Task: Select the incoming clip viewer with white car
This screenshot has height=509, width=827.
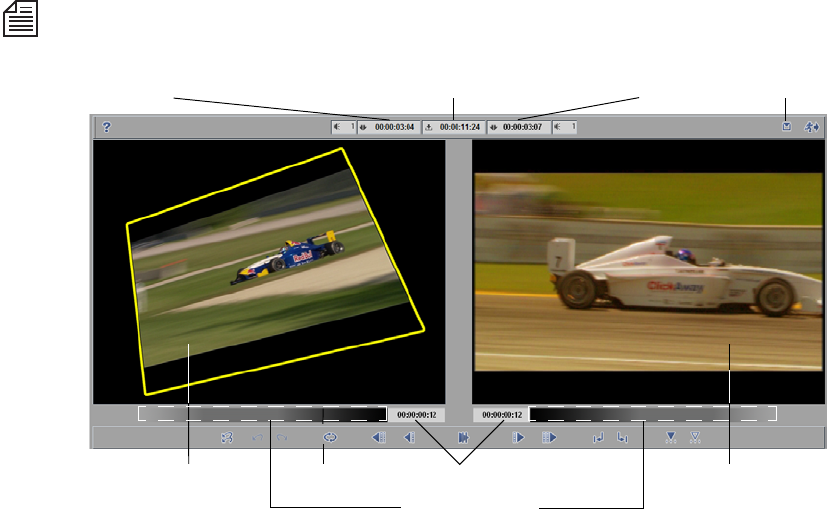Action: coord(648,272)
